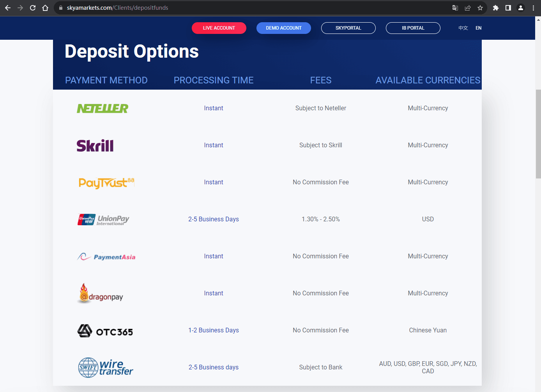
Task: Click 1-2 Business Days for OTC365
Action: coord(214,330)
